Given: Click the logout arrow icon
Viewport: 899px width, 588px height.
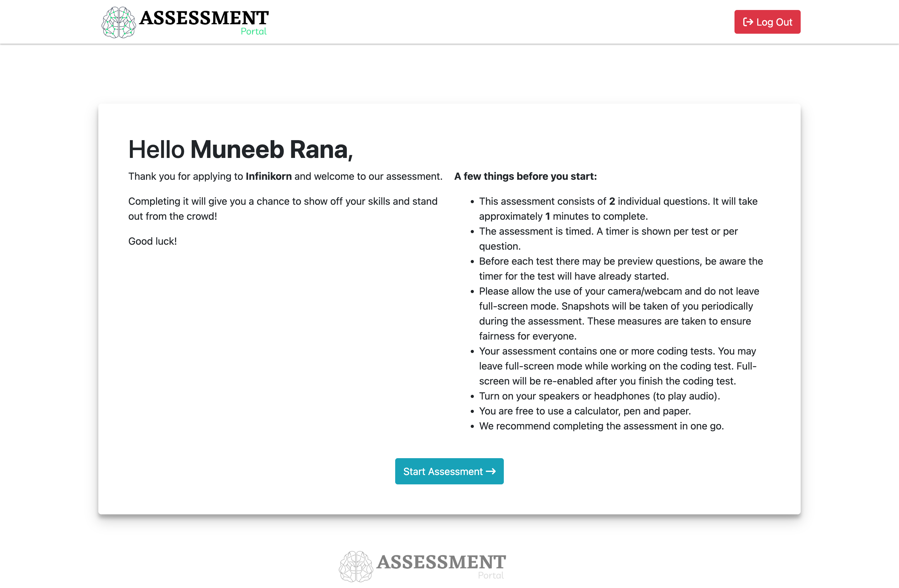Looking at the screenshot, I should pos(748,22).
